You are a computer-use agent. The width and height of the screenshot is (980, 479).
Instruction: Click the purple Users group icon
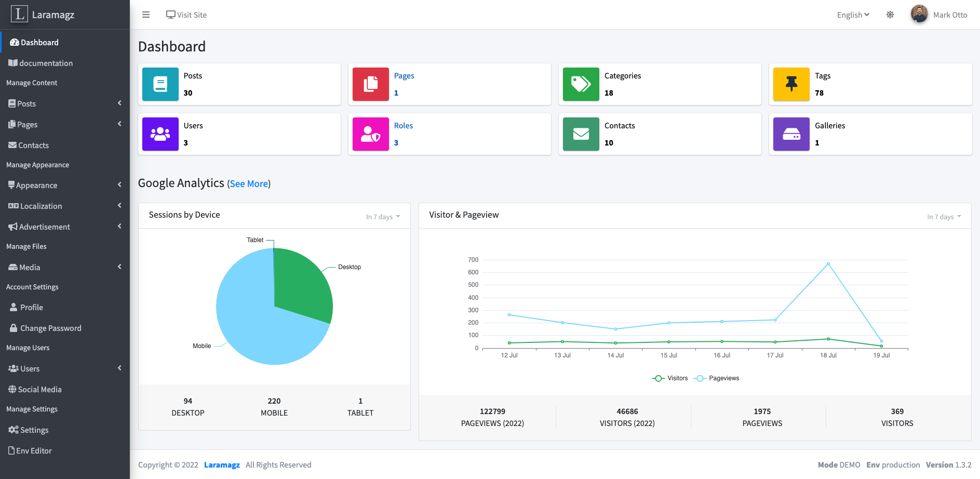(160, 134)
